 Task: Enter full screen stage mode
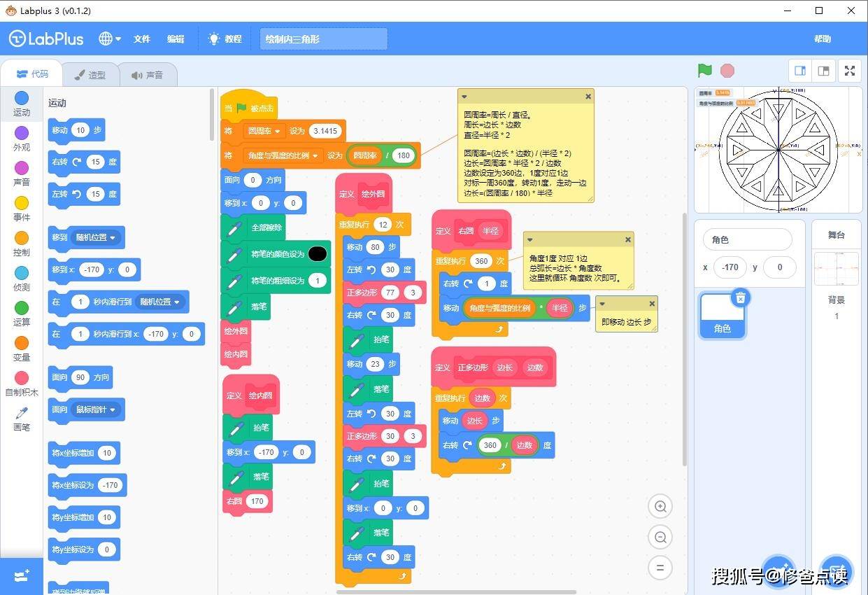pyautogui.click(x=849, y=71)
